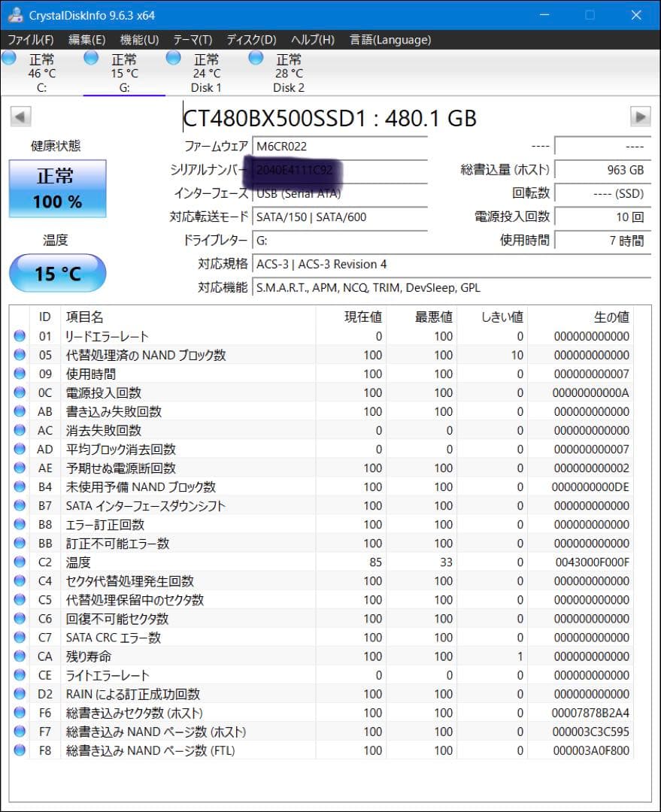Select the Disk 2 status orb

click(256, 58)
